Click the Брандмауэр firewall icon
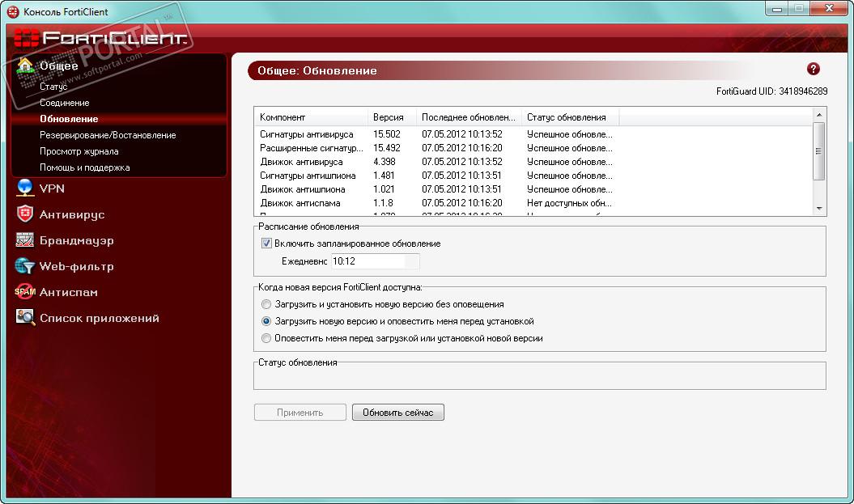The width and height of the screenshot is (854, 504). (x=25, y=240)
